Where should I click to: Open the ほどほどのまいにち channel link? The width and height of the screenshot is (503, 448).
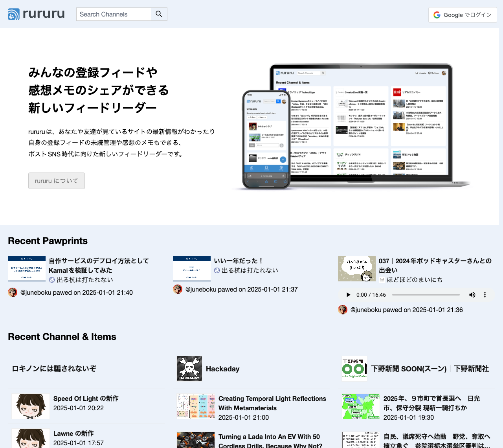tap(415, 280)
